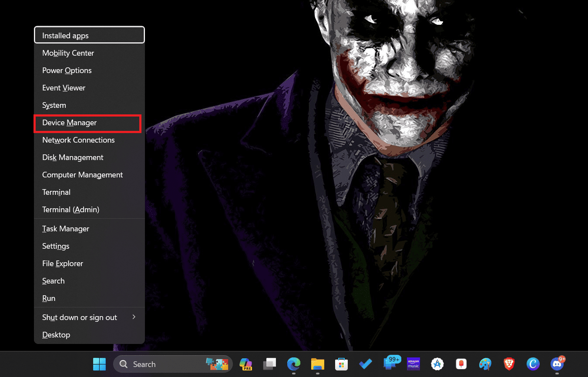588x377 pixels.
Task: Open Disk Management
Action: (x=73, y=157)
